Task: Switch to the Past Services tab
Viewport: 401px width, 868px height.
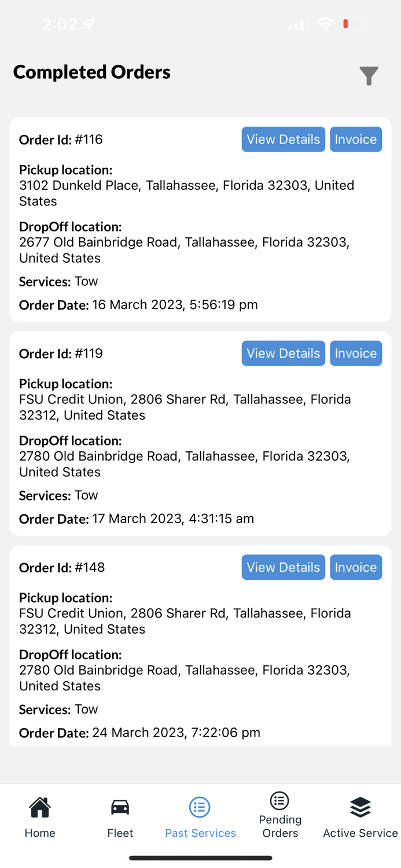Action: (x=200, y=816)
